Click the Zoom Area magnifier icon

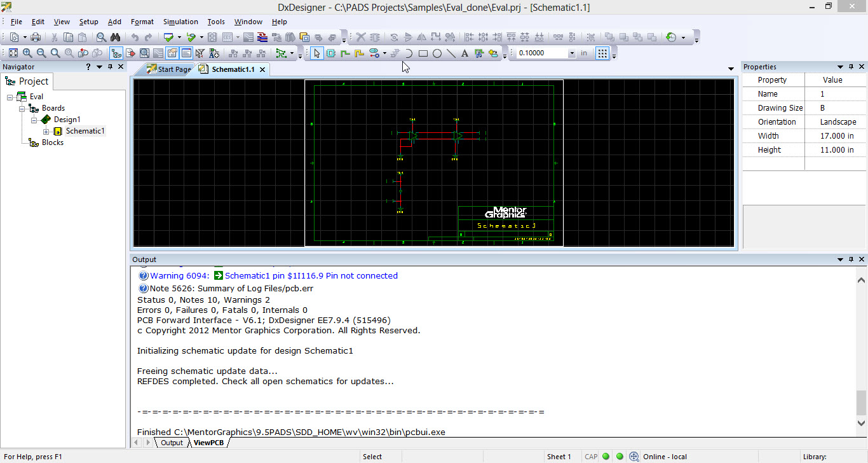pyautogui.click(x=55, y=53)
